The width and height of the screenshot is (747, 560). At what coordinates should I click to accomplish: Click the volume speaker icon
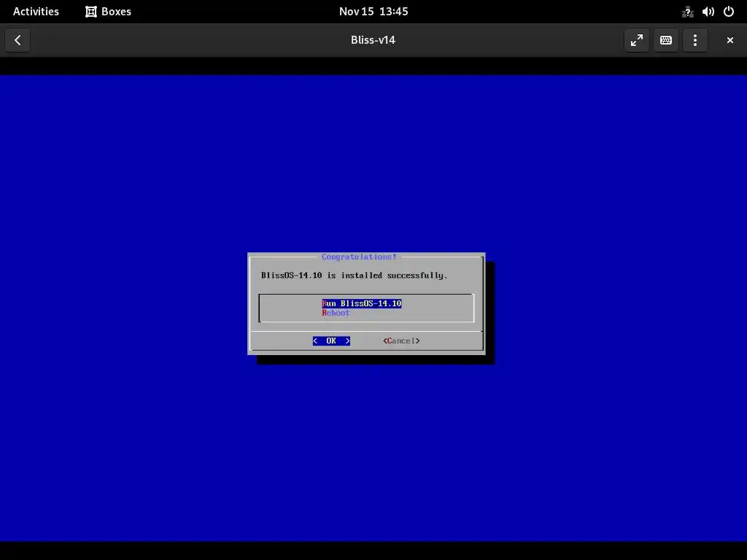(708, 12)
